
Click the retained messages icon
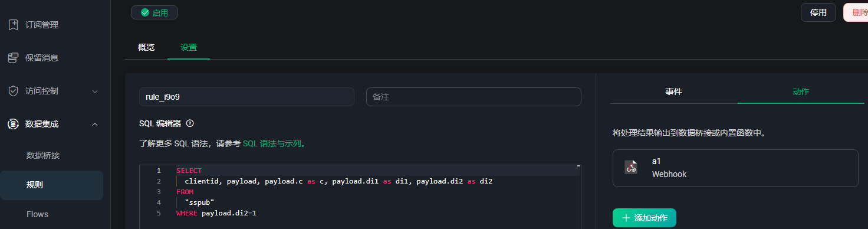coord(13,58)
